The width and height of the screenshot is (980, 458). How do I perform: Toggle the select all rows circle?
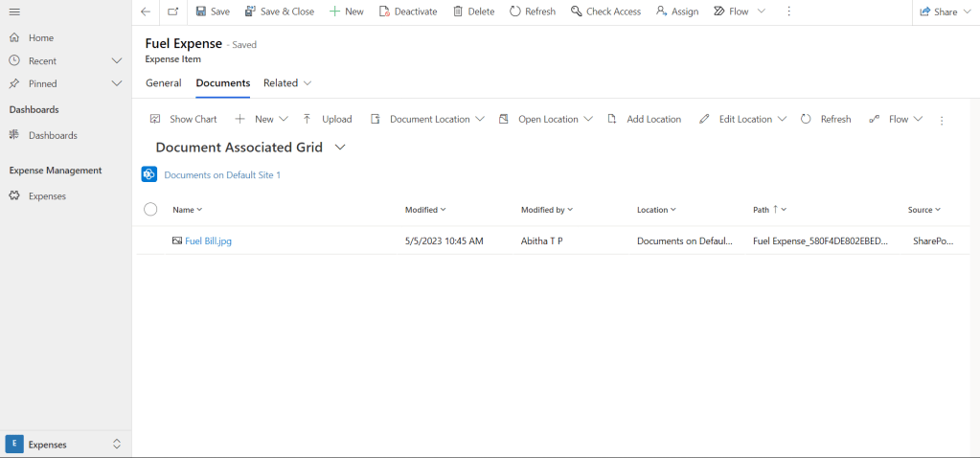coord(150,209)
